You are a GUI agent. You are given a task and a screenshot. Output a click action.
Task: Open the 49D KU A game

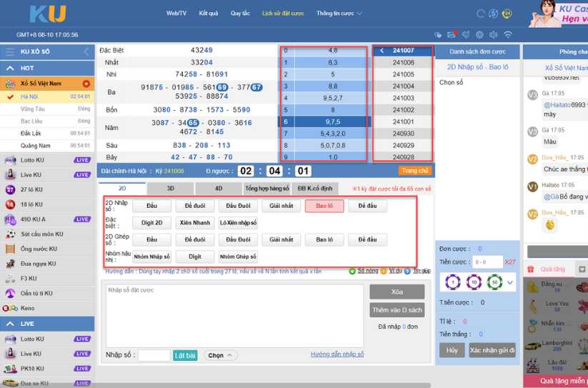point(47,219)
